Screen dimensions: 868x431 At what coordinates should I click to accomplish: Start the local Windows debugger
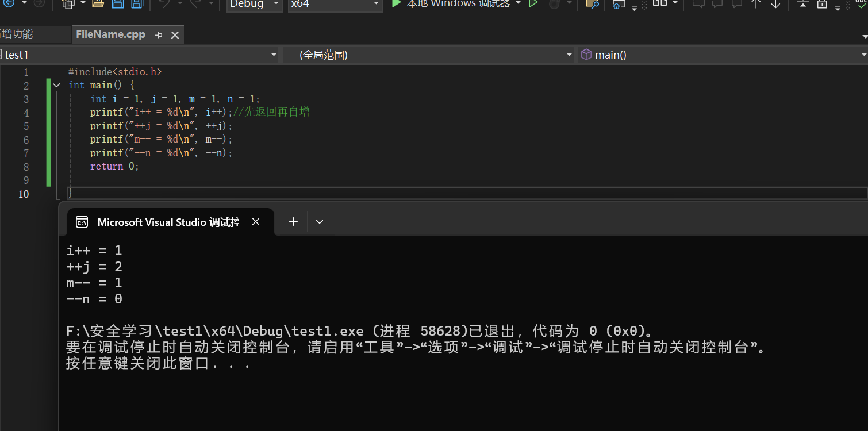click(x=451, y=3)
